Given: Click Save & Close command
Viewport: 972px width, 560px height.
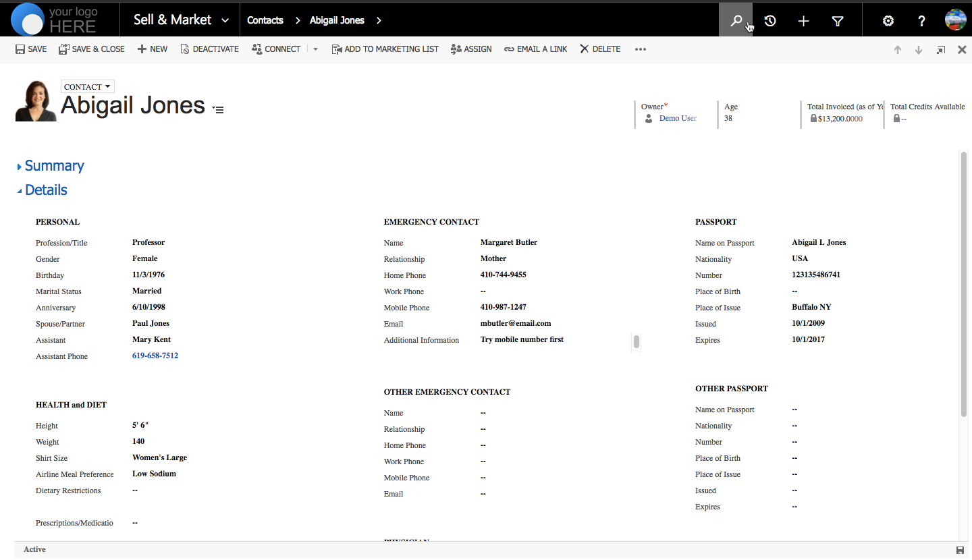Looking at the screenshot, I should [x=92, y=49].
